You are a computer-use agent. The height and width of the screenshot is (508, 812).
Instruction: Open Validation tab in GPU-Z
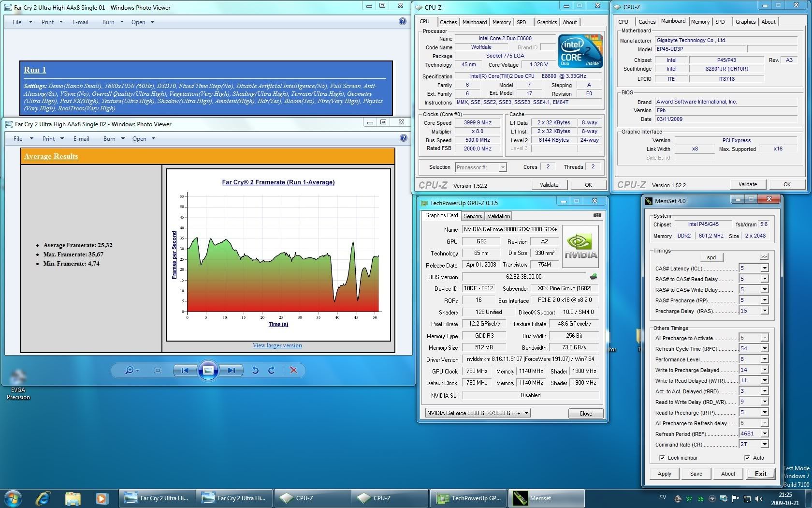tap(498, 216)
